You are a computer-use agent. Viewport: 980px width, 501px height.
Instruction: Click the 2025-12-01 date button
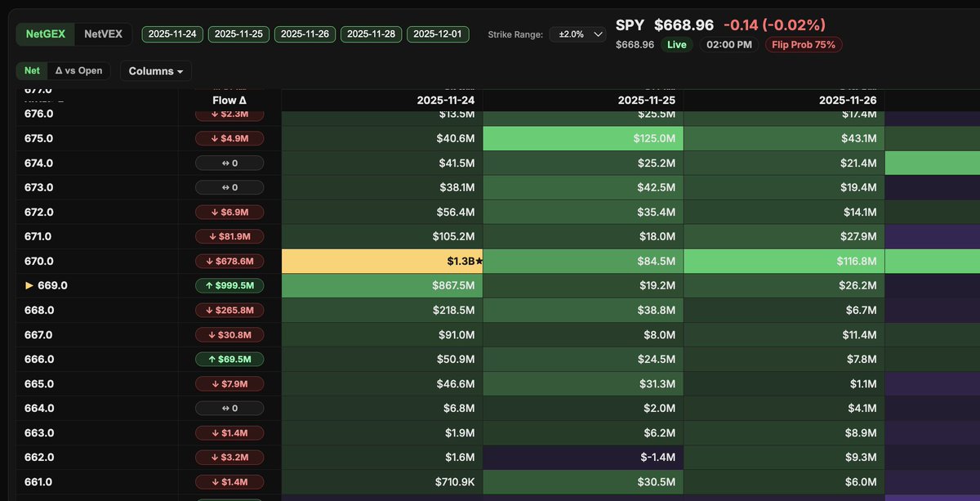[x=438, y=34]
